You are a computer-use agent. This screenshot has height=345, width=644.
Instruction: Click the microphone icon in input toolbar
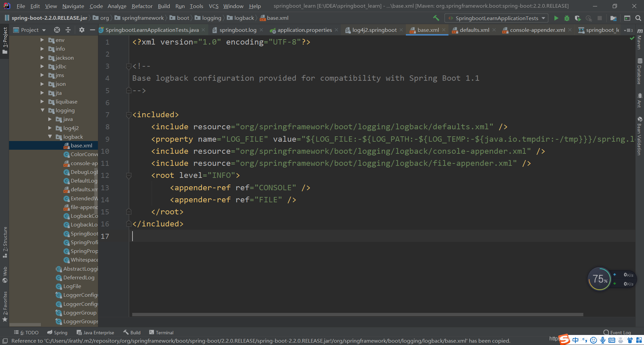coord(603,340)
